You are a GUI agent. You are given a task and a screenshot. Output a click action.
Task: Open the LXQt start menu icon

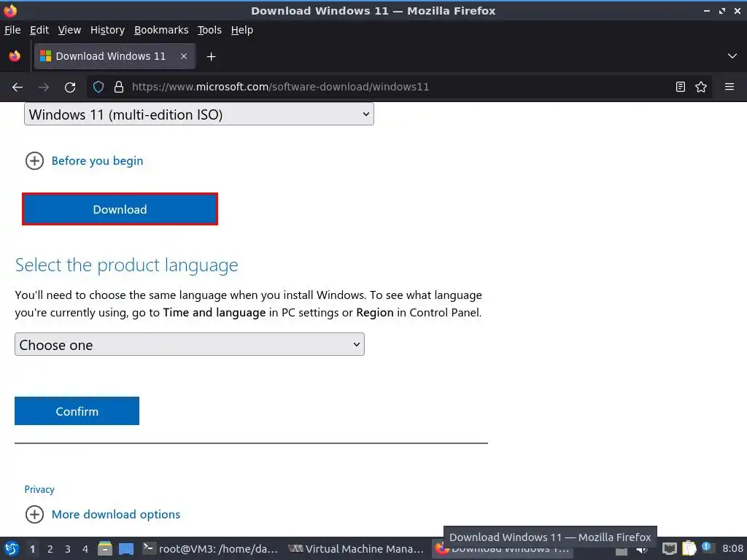[12, 548]
